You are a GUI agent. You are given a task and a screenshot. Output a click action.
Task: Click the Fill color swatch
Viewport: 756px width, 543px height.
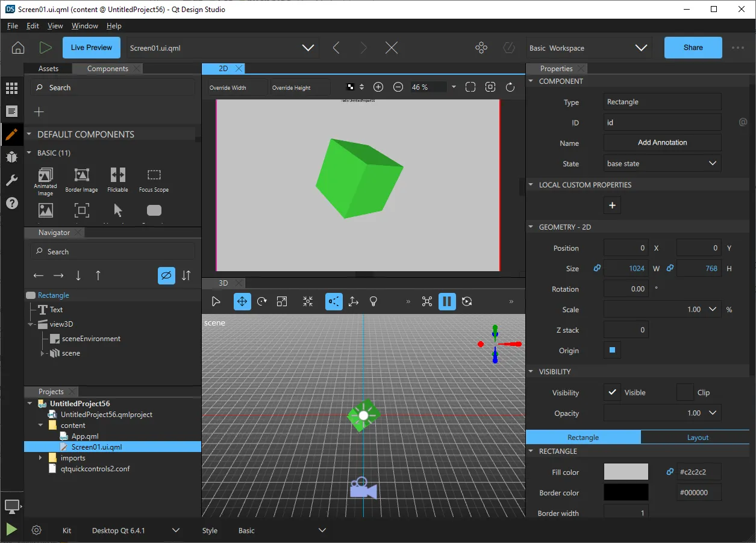(x=626, y=472)
